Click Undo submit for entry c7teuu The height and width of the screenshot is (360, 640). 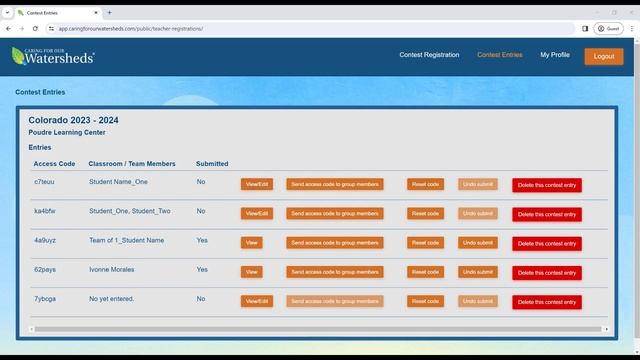(x=478, y=184)
